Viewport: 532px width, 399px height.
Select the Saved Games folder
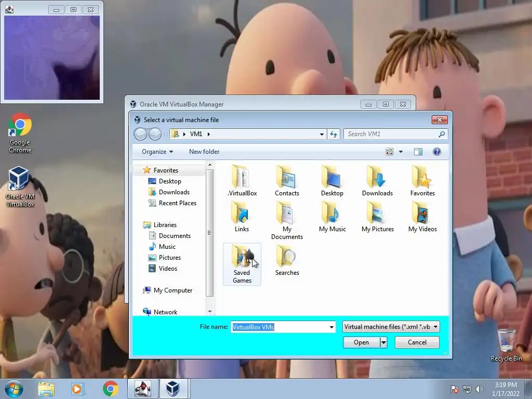(x=242, y=264)
